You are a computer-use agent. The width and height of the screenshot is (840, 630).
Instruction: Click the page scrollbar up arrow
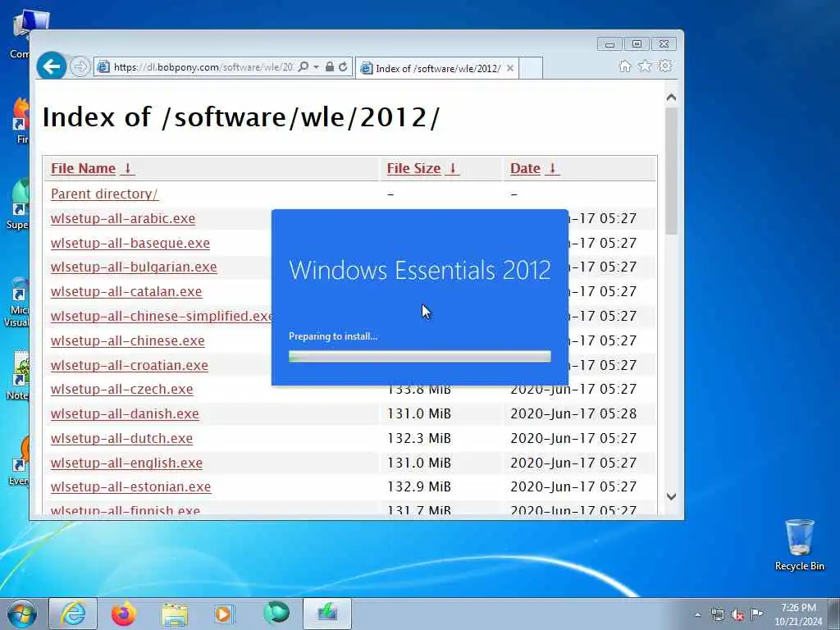671,98
